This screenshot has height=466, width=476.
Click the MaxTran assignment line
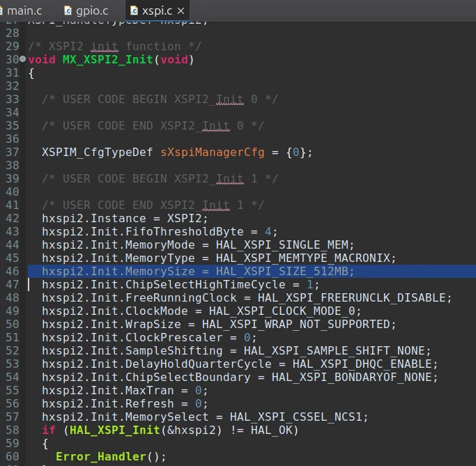point(125,391)
